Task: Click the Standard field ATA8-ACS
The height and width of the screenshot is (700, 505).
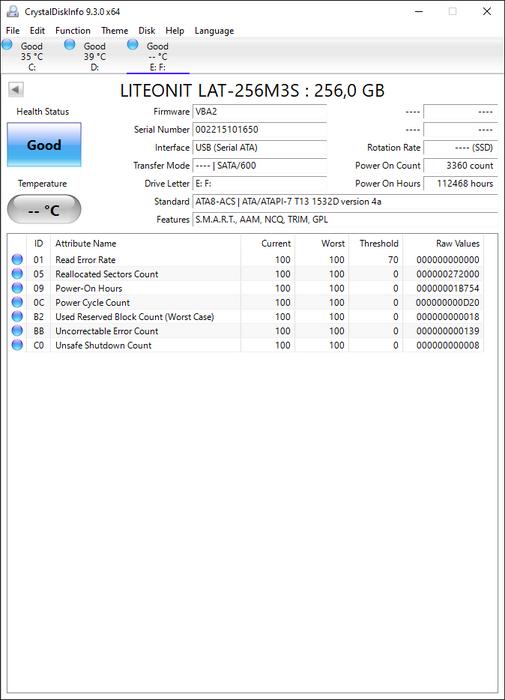Action: (345, 201)
